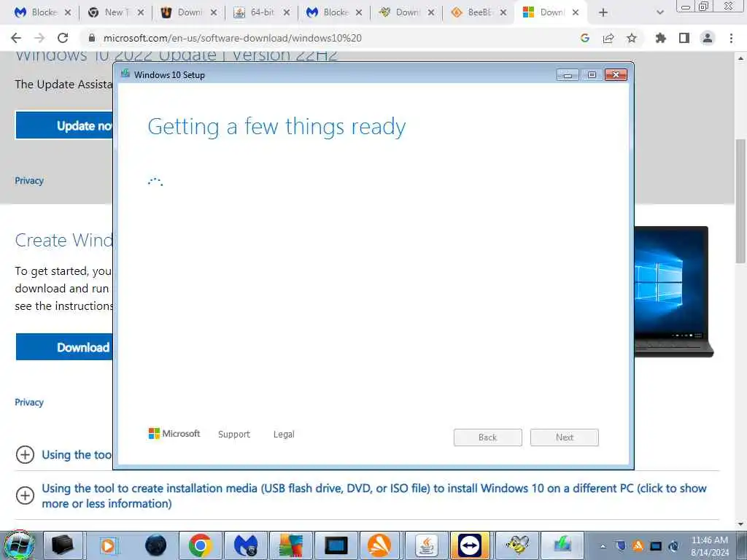
Task: Open the Windows Start orb
Action: [19, 545]
